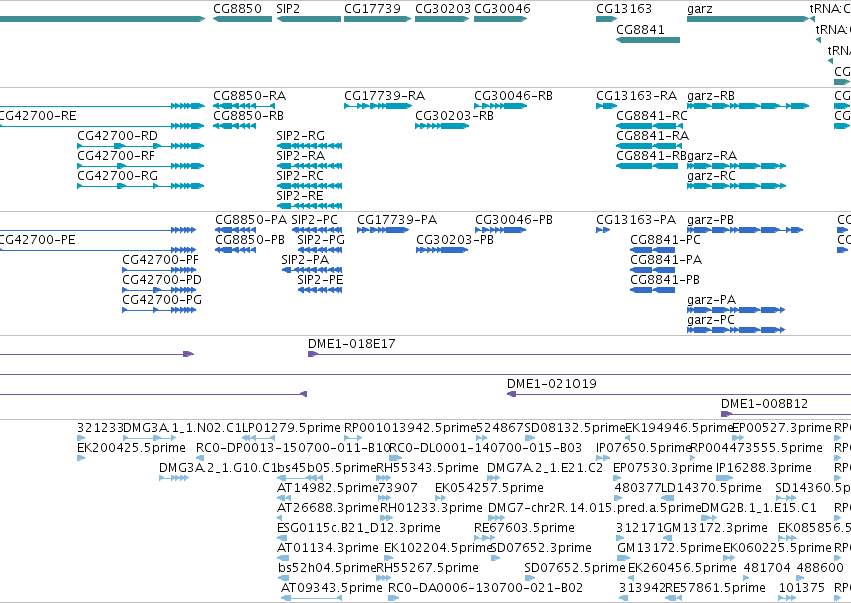Click the DME1-018E17 clone label

point(351,344)
